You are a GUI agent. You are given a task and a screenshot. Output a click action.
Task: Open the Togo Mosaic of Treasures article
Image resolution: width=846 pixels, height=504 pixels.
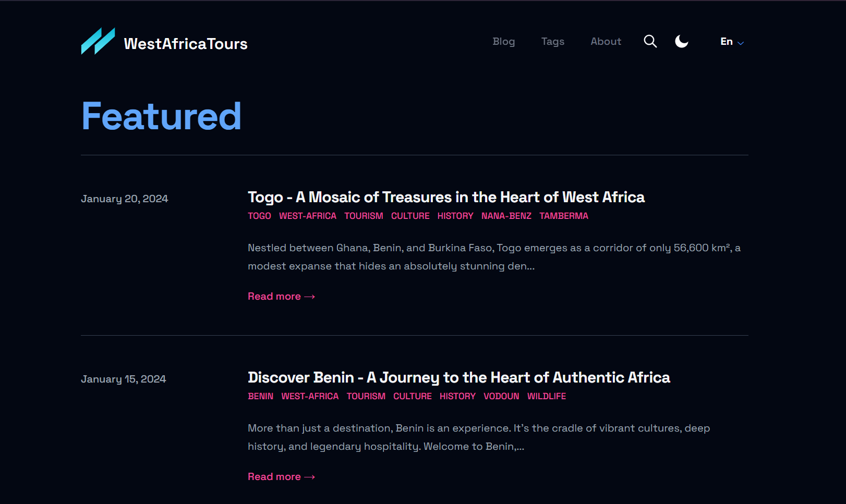446,197
